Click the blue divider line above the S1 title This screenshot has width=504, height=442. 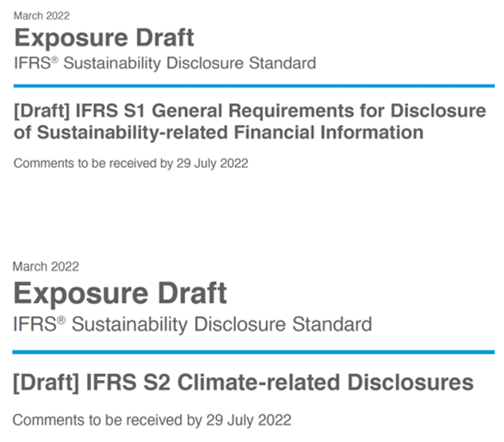click(254, 86)
